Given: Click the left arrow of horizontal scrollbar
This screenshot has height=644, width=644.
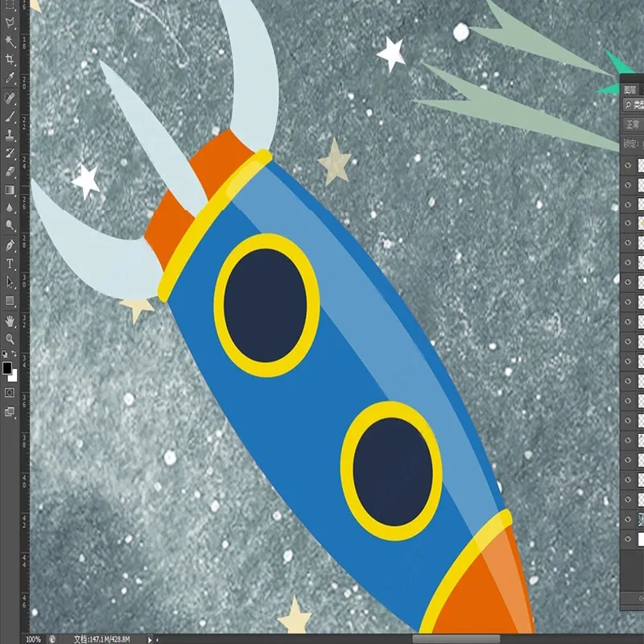Looking at the screenshot, I should click(x=158, y=639).
